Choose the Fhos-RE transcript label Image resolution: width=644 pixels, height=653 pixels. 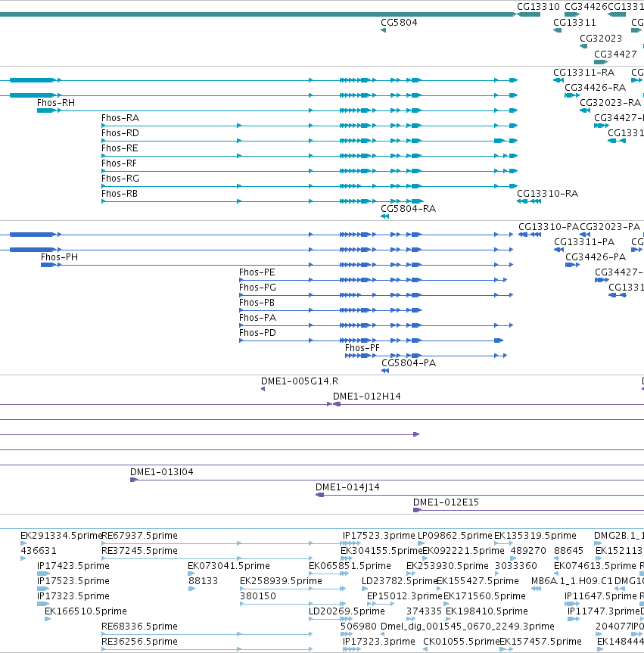120,148
